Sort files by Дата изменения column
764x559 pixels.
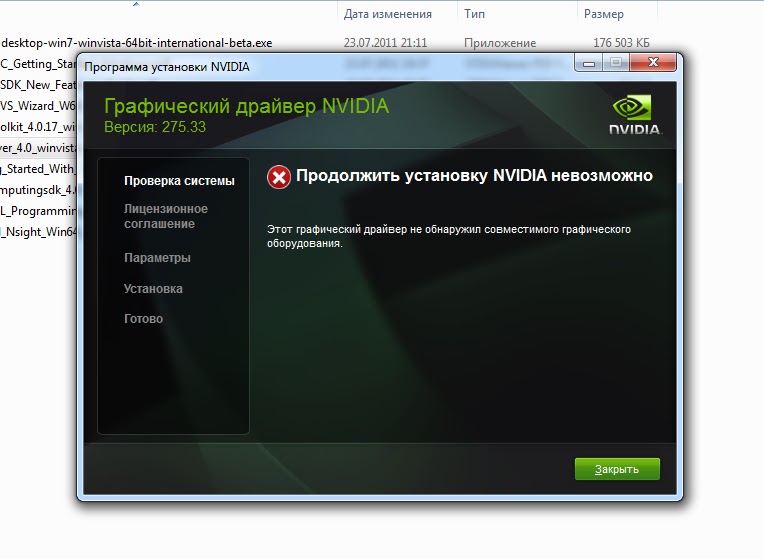(x=388, y=14)
